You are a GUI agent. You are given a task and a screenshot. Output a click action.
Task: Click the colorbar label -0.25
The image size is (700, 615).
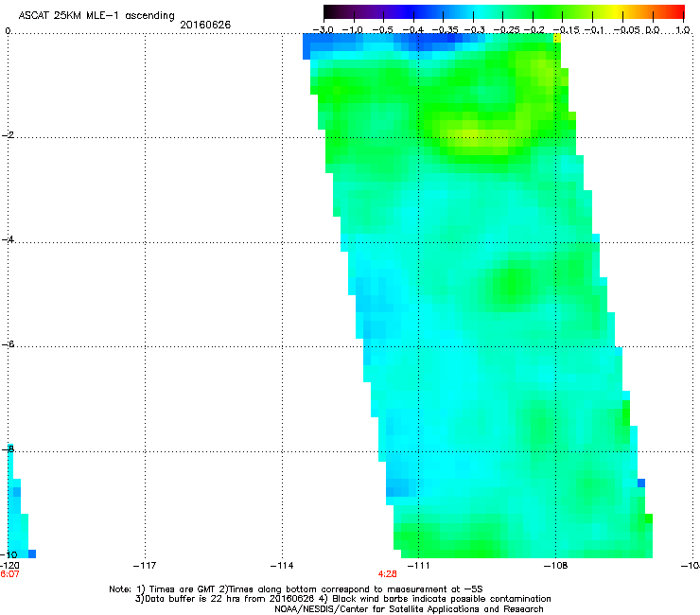click(x=506, y=30)
